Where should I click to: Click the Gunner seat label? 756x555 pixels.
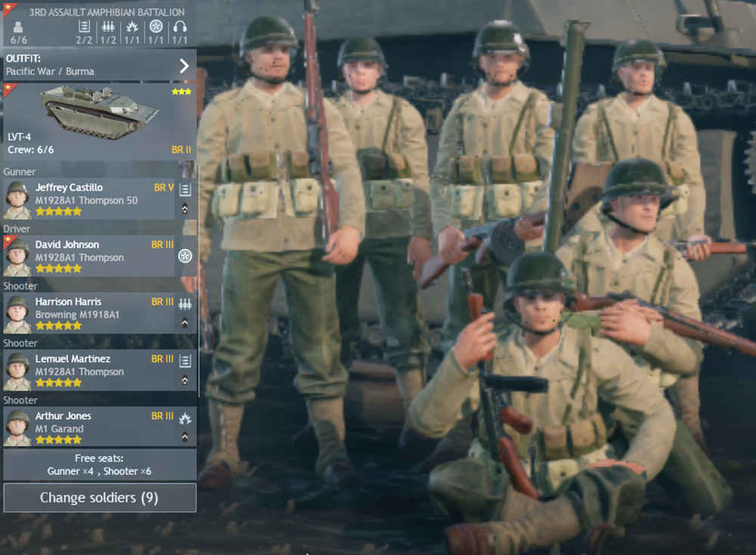pos(20,172)
